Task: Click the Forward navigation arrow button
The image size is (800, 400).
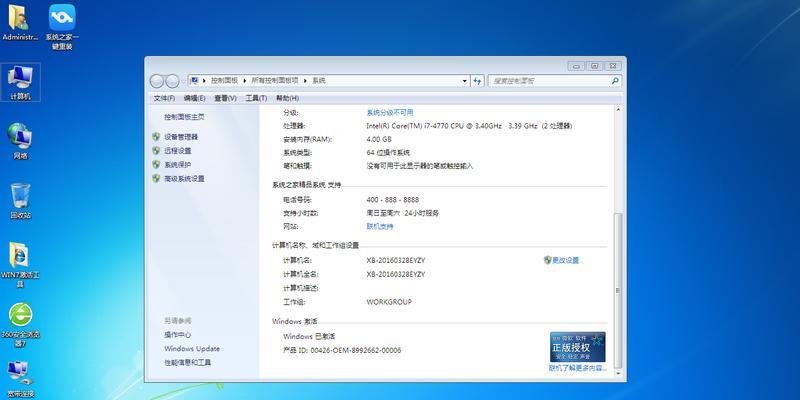Action: click(x=172, y=81)
